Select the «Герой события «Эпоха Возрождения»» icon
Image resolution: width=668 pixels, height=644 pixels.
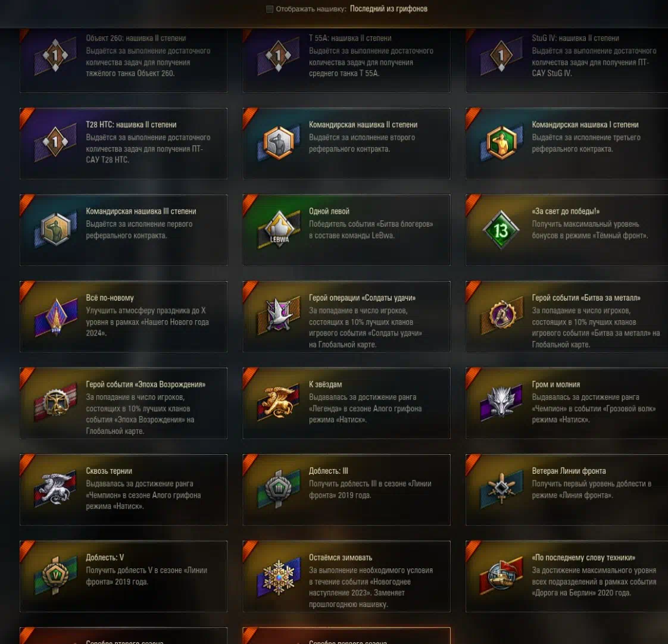click(x=56, y=402)
